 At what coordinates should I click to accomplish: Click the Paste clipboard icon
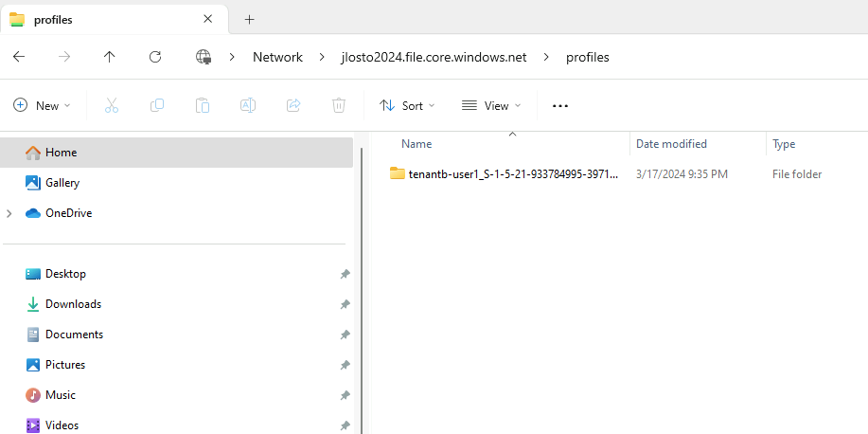[x=202, y=105]
